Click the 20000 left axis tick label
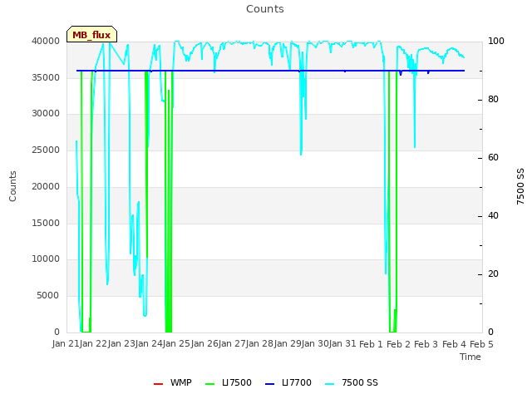Viewport: 532px width, 399px height. [x=46, y=186]
